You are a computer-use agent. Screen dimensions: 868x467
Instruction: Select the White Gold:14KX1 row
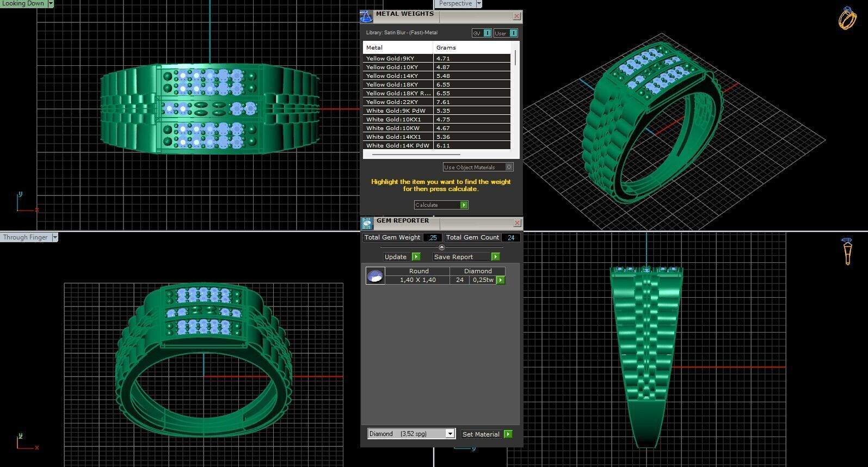(437, 137)
